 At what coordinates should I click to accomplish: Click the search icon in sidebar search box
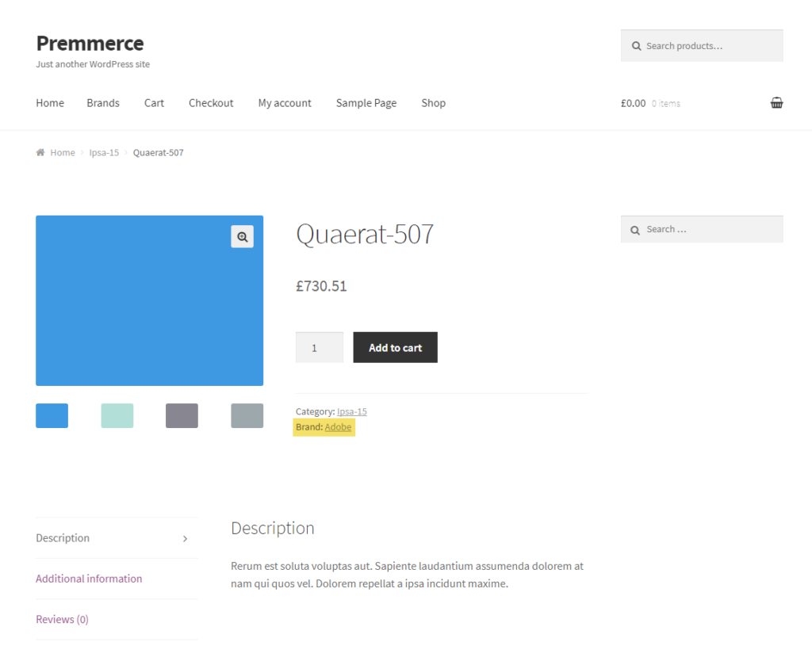[x=635, y=230]
